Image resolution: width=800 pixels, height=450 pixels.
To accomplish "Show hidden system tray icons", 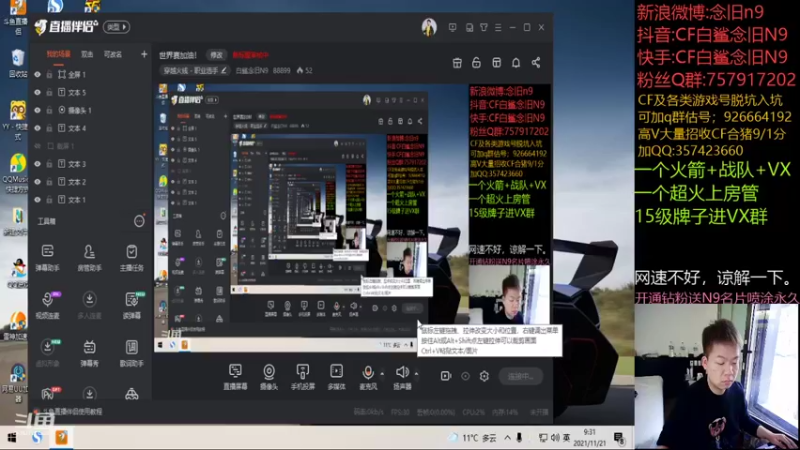I will pos(507,438).
